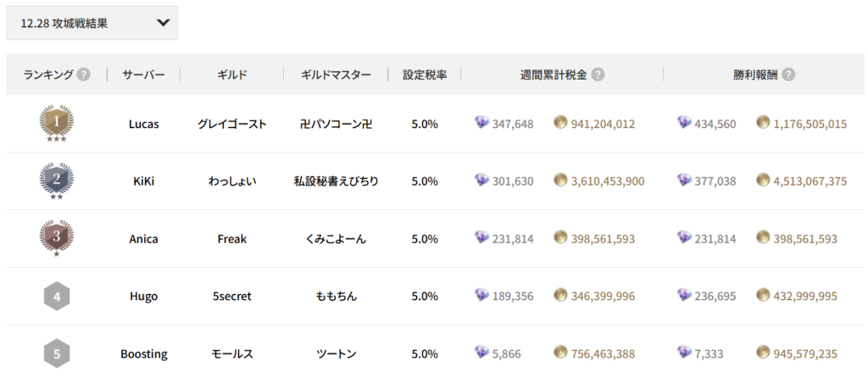Click the グレイゴースト guild name
868x378 pixels.
[231, 124]
